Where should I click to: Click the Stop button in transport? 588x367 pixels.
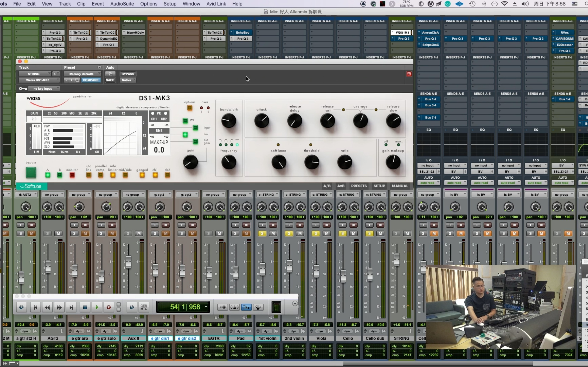tap(85, 307)
